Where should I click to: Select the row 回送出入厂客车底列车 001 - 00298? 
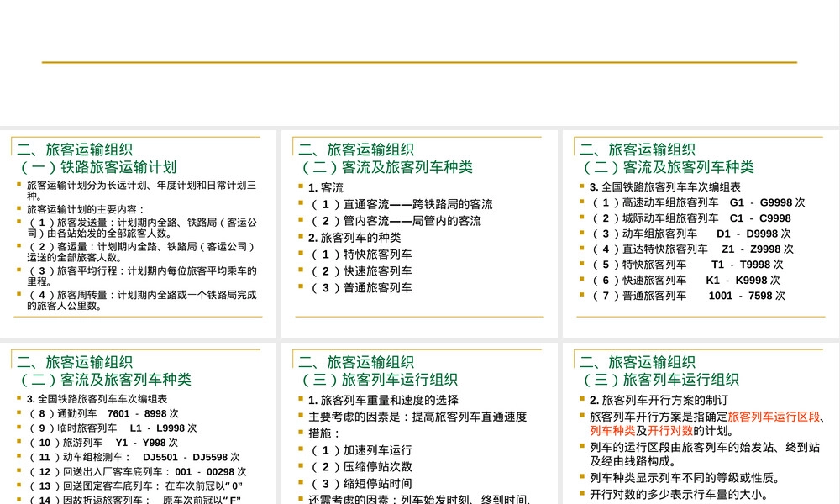(x=137, y=472)
